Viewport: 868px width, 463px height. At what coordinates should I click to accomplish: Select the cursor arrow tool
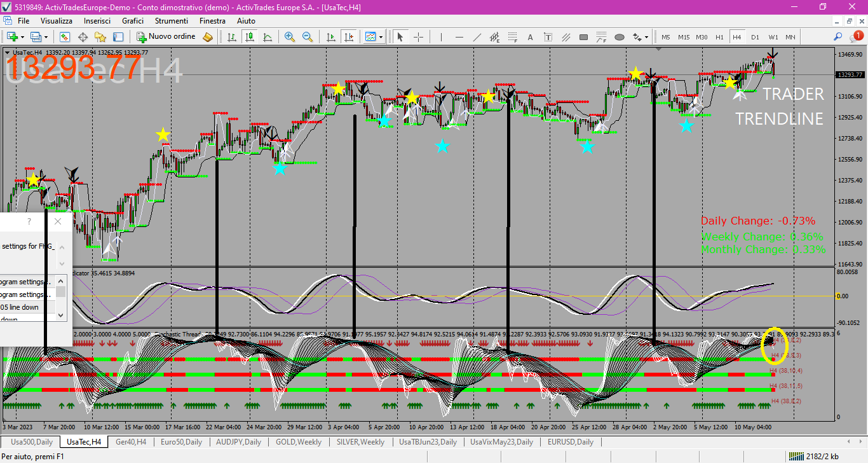tap(400, 37)
